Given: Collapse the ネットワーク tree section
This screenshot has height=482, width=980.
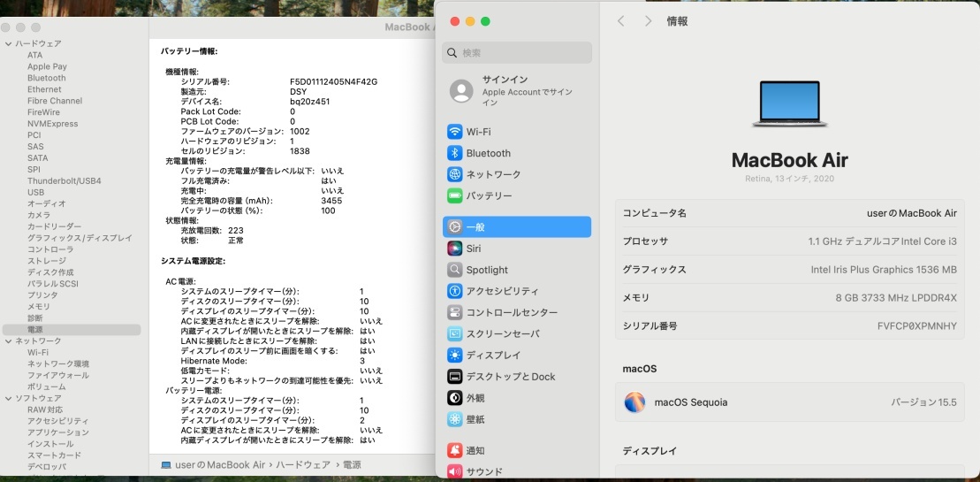Looking at the screenshot, I should [x=8, y=340].
